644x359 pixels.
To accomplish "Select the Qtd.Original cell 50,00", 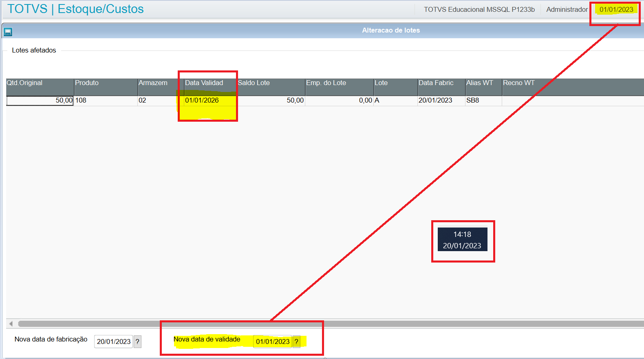I will tap(40, 101).
